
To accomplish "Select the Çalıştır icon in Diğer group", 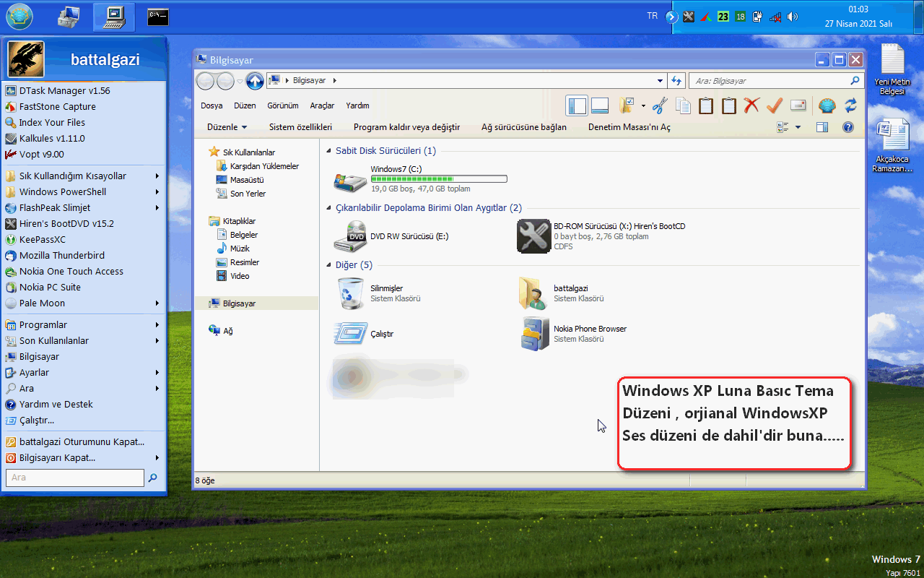I will point(351,333).
